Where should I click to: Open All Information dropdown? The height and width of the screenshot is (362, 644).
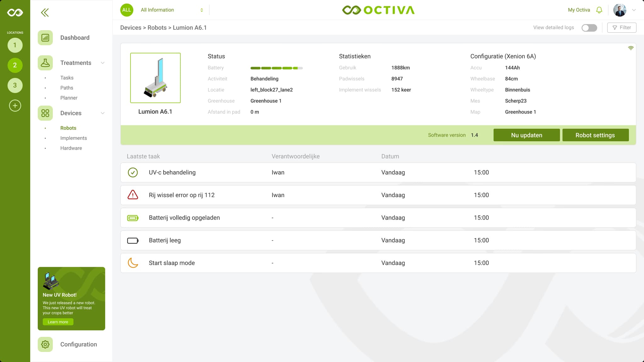point(172,10)
